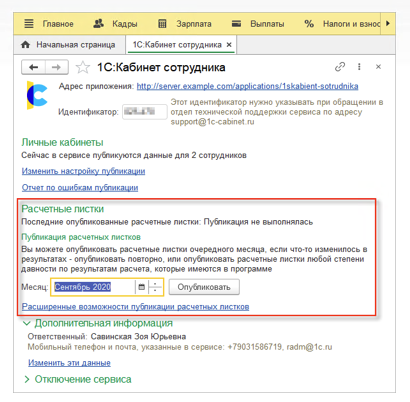Open the Кадры section
The height and width of the screenshot is (402, 410).
125,24
